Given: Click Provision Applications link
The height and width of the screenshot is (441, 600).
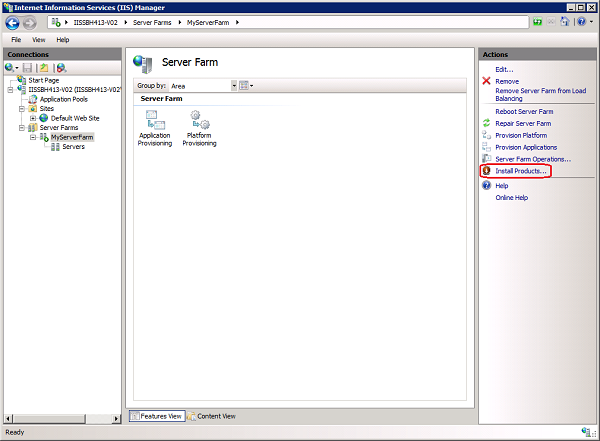Looking at the screenshot, I should 526,147.
